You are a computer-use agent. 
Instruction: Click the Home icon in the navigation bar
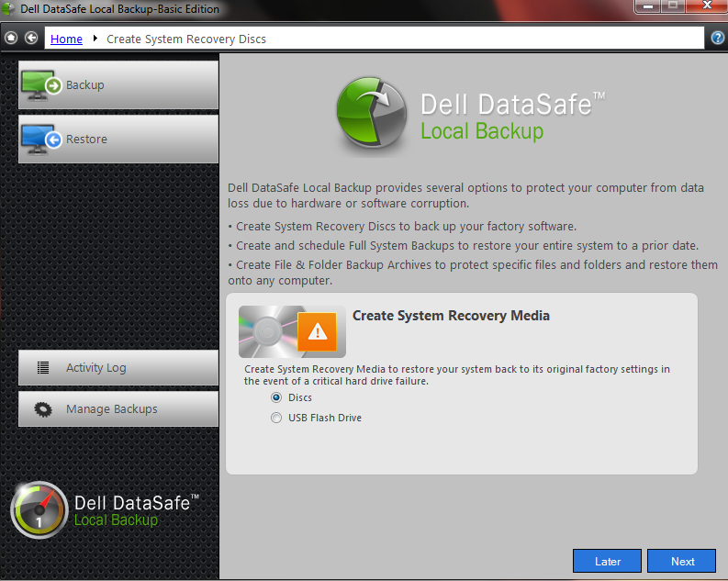tap(11, 38)
